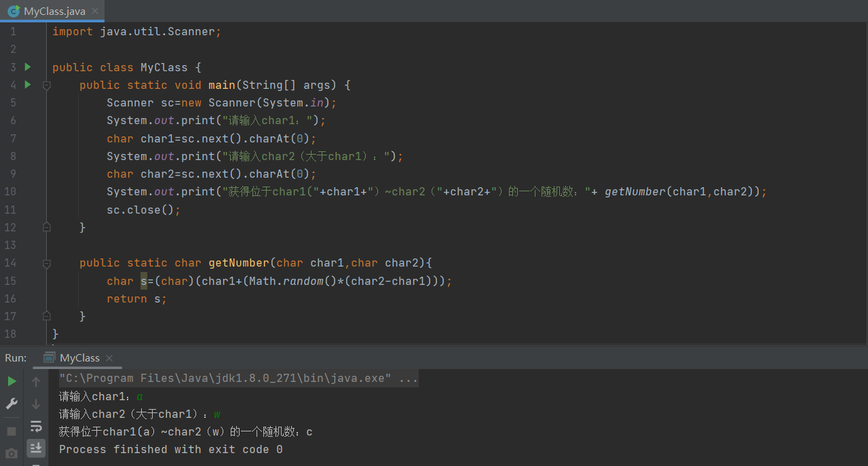Open run configuration settings via wrench icon
This screenshot has width=868, height=466.
tap(12, 404)
